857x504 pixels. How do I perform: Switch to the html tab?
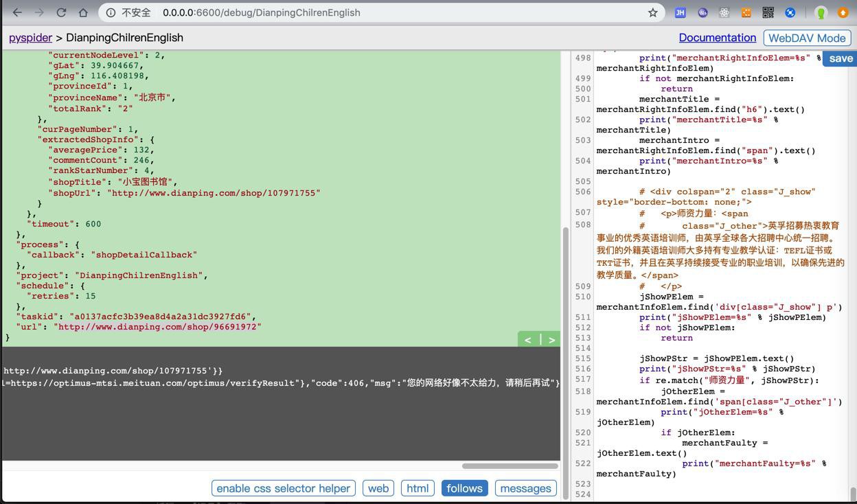point(418,488)
